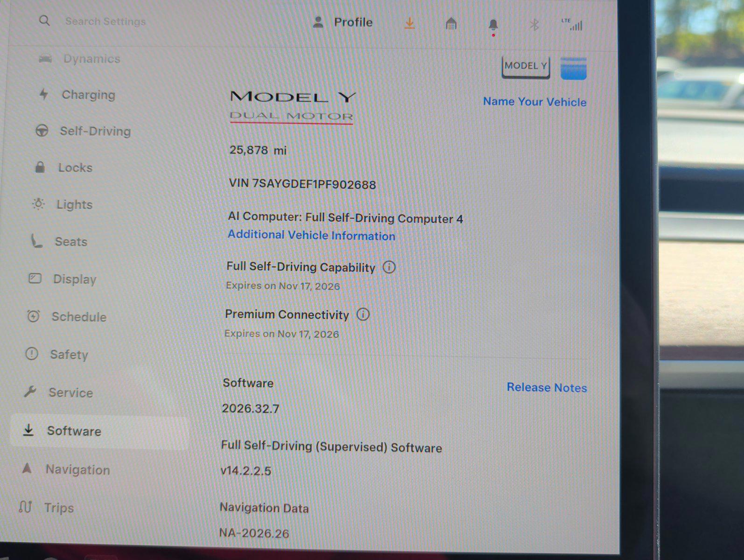Open the Dynamics settings menu

pyautogui.click(x=79, y=59)
